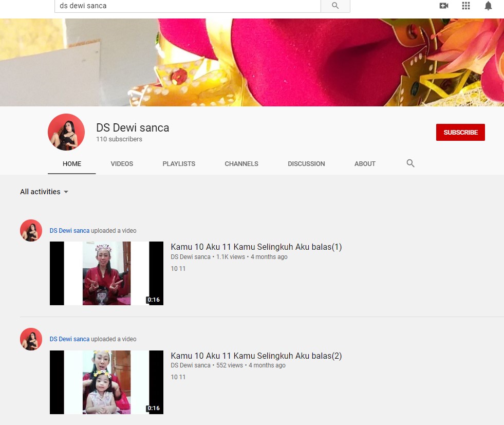Click the DS Dewi sanca channel avatar
Screen dimensions: 504x425
[x=66, y=132]
